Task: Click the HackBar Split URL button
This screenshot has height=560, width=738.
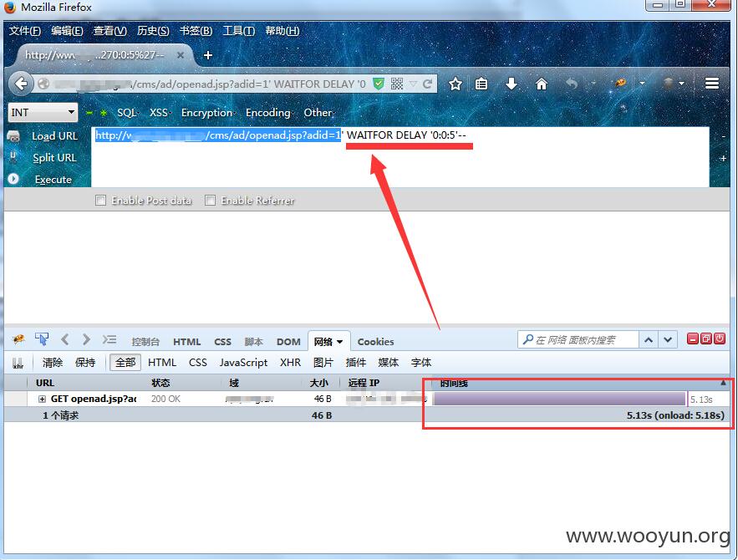Action: click(x=54, y=158)
